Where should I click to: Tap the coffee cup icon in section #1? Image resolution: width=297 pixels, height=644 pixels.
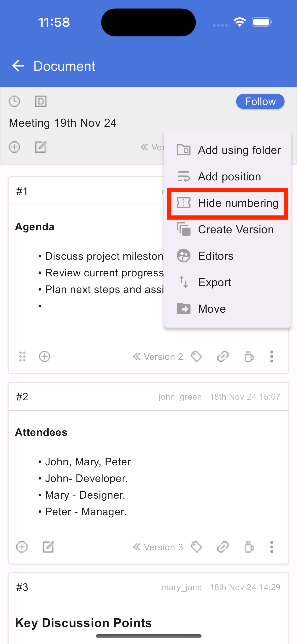[x=249, y=357]
